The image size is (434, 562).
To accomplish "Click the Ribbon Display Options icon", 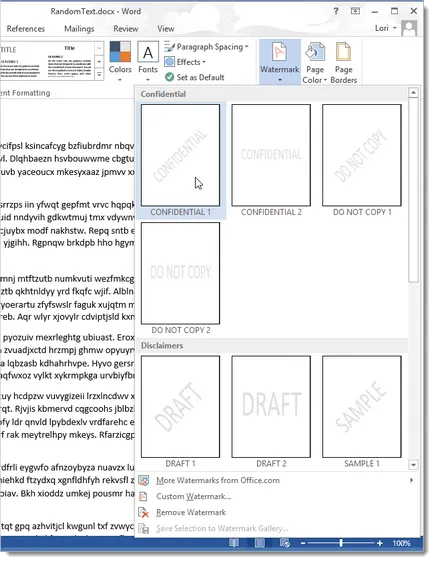I will (355, 11).
